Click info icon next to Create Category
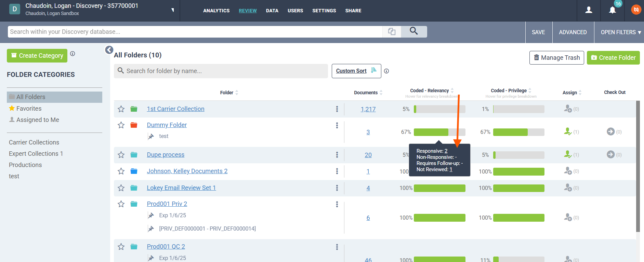The width and height of the screenshot is (644, 262). (73, 54)
